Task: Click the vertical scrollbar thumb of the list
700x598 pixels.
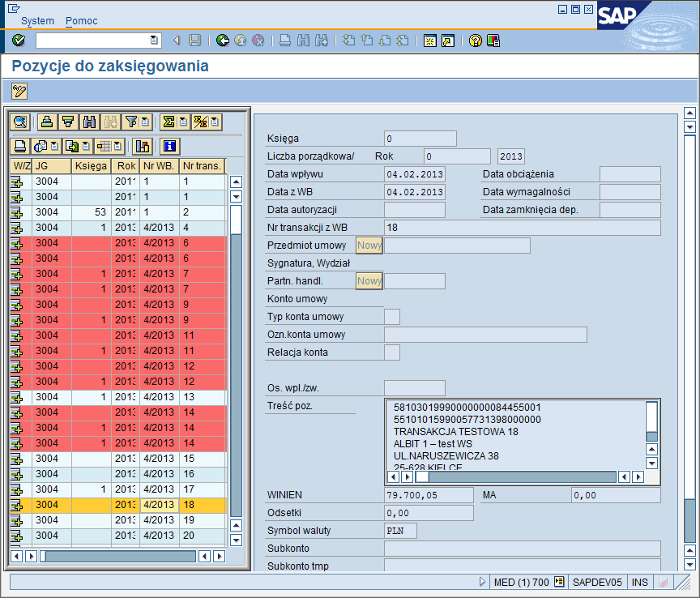Action: pyautogui.click(x=236, y=219)
